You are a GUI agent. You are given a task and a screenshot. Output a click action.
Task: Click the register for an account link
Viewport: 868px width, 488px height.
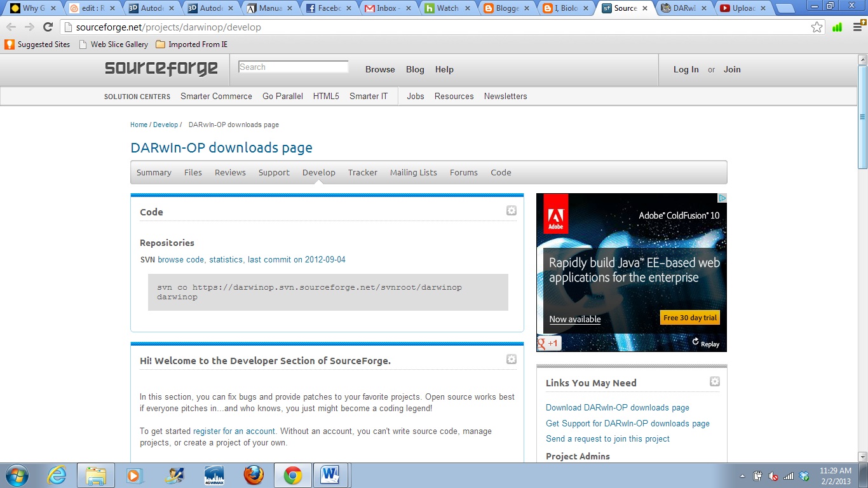click(234, 431)
